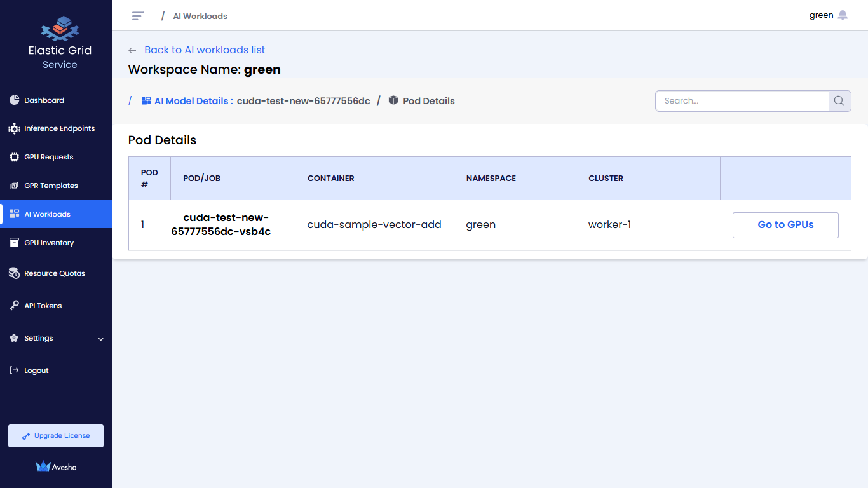Click the Upgrade License button
Screen dimensions: 868x488
[56, 436]
